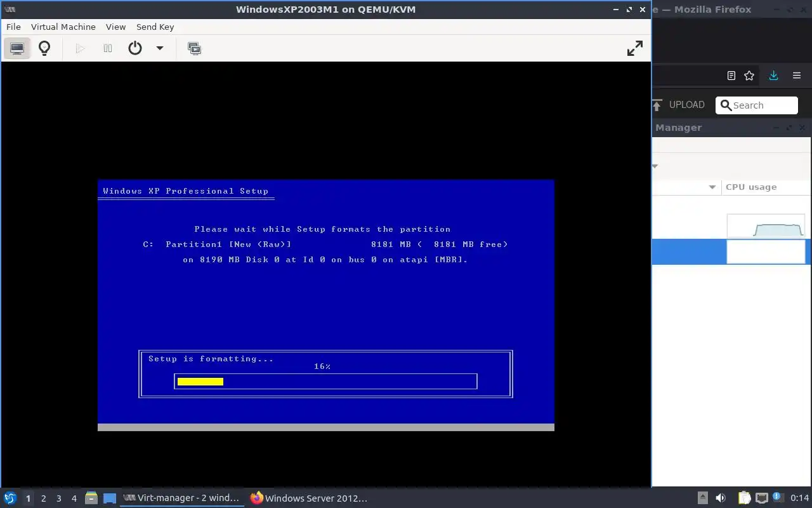Open the desktop start menu icon

10,498
